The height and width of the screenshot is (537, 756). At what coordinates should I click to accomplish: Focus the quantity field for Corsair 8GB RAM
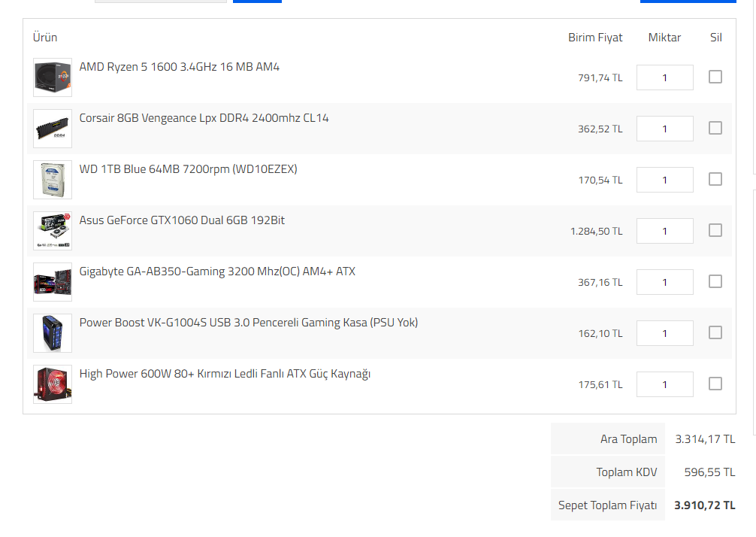664,129
